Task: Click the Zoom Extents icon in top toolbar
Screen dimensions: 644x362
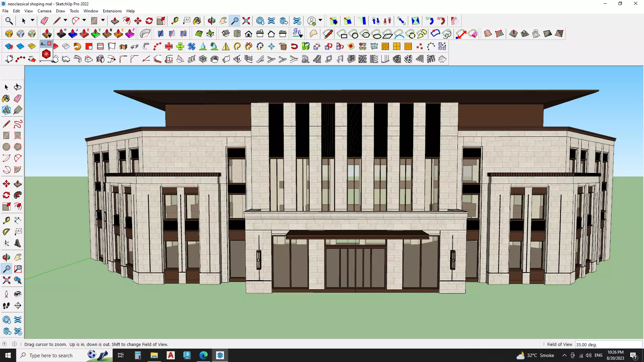Action: click(x=246, y=21)
